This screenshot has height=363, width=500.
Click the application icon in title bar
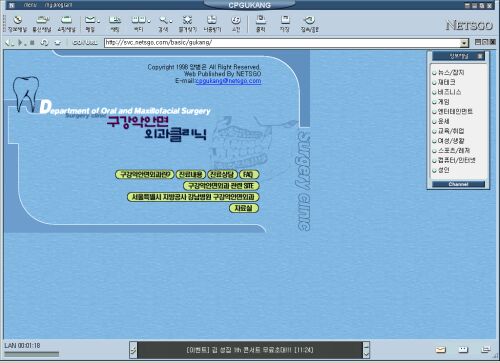click(12, 5)
